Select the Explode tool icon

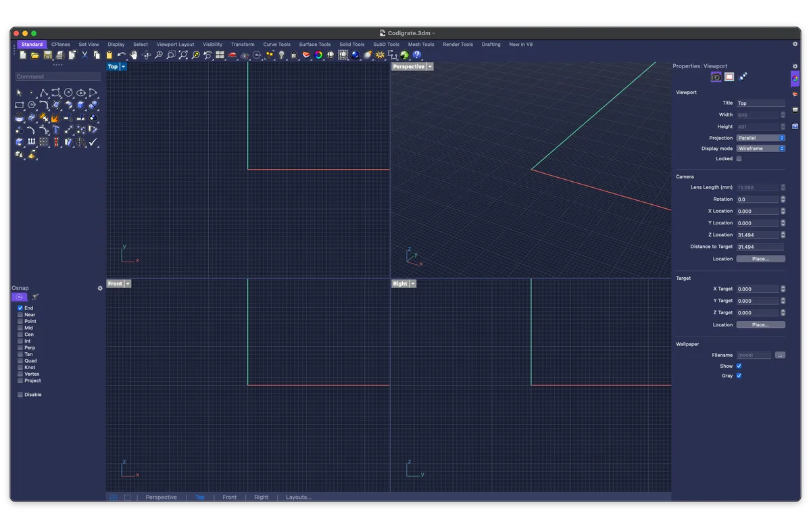[x=56, y=118]
